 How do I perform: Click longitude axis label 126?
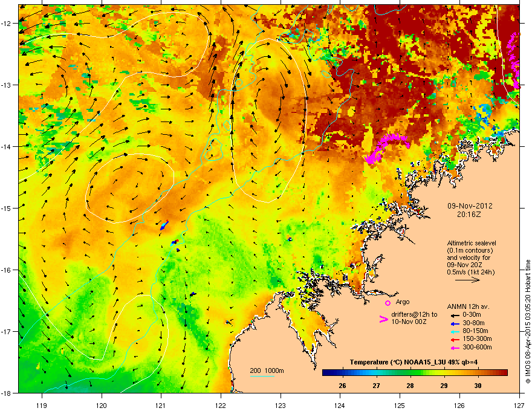pyautogui.click(x=459, y=405)
